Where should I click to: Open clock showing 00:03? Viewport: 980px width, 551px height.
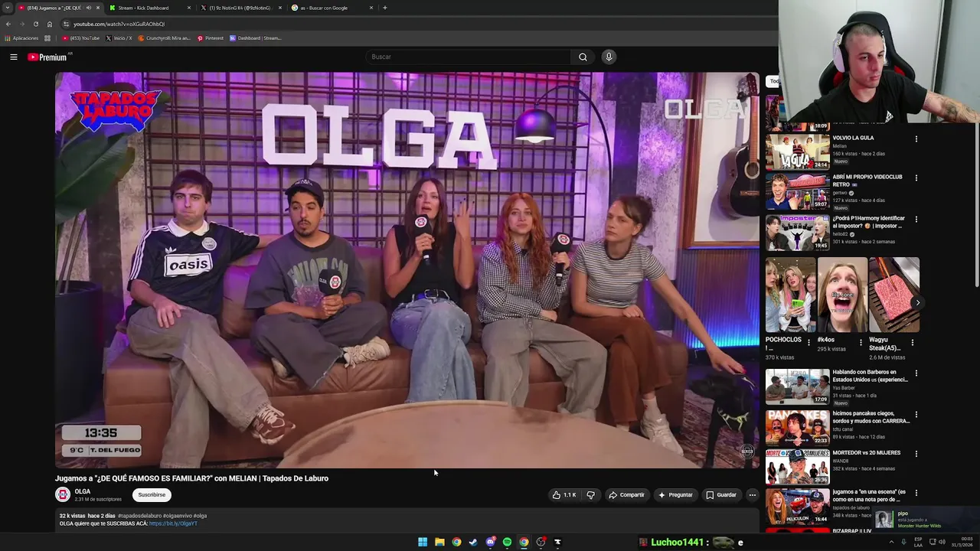pyautogui.click(x=961, y=542)
